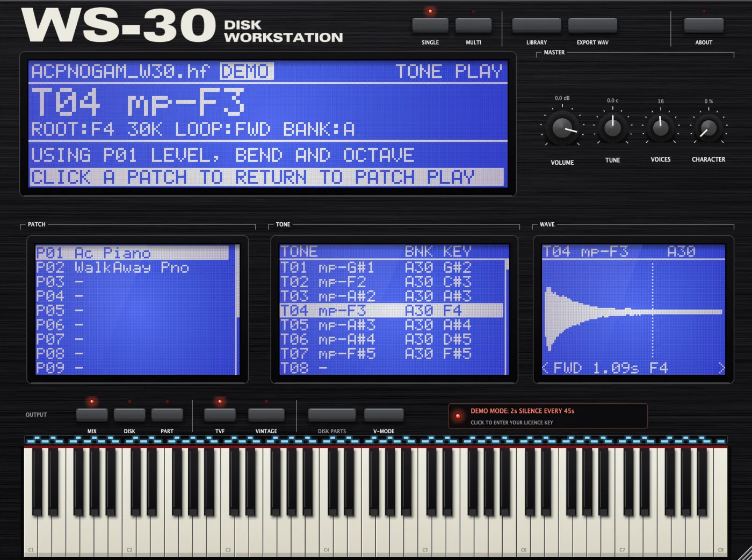
Task: Select patch P01 Ac Piano
Action: pyautogui.click(x=132, y=253)
